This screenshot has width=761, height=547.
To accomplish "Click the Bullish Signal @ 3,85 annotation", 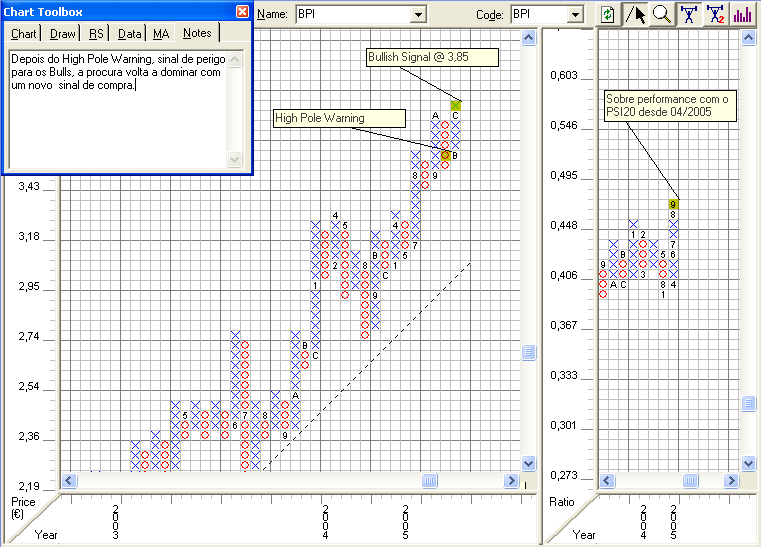I will coord(431,57).
